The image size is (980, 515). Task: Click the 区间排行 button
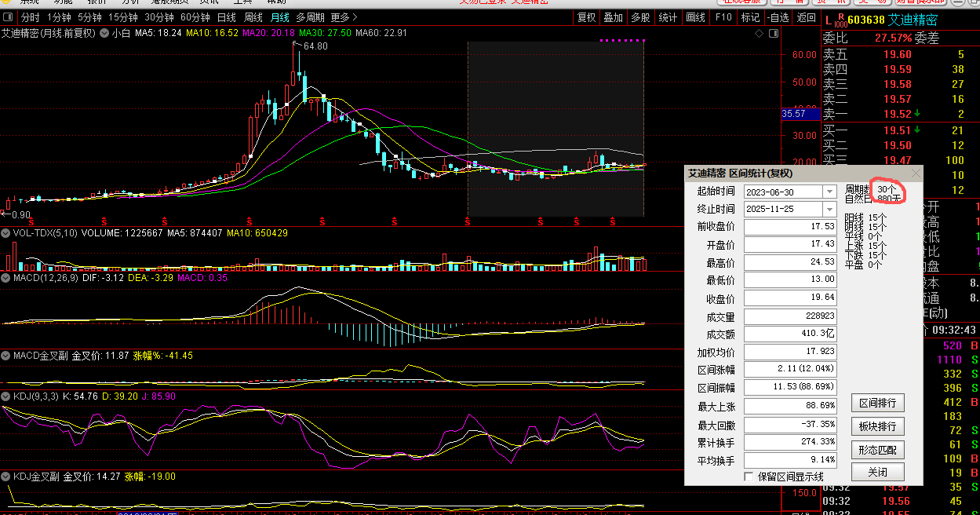coord(877,404)
